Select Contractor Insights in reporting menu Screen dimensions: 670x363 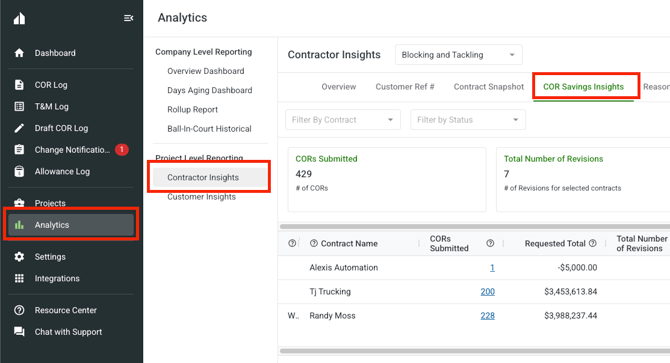tap(210, 177)
